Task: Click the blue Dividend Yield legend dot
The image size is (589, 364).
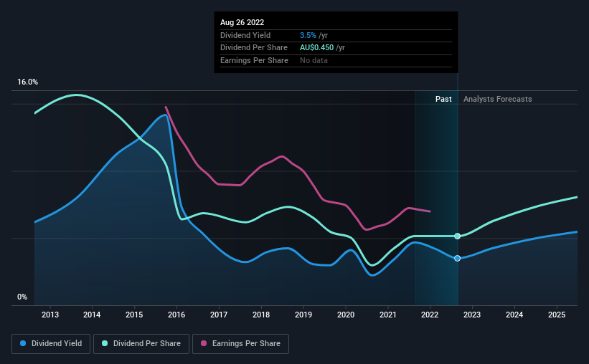Action: point(23,343)
